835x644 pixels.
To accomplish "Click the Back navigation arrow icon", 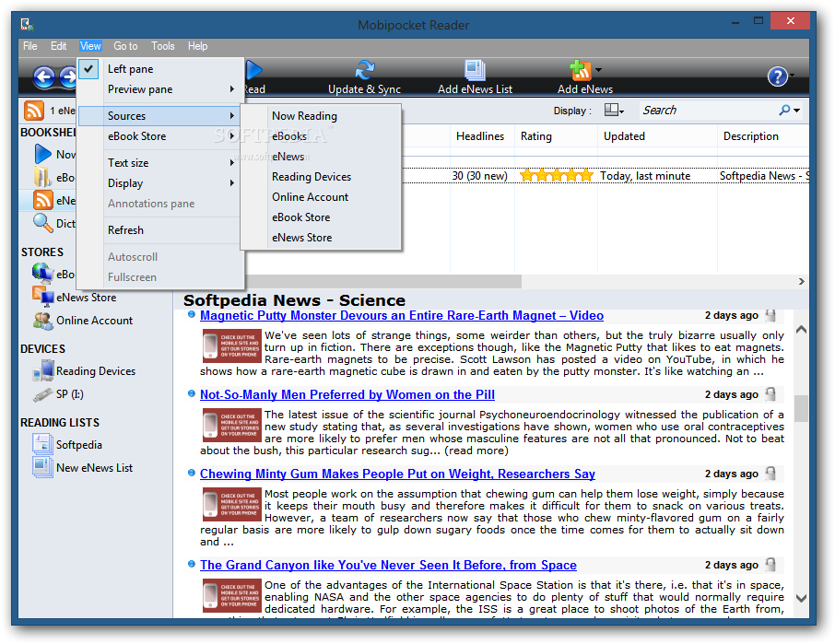I will pyautogui.click(x=43, y=77).
